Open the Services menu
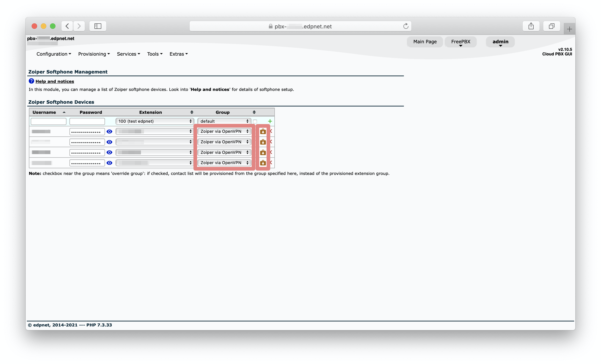Screen dimensions: 601x364 coord(128,54)
